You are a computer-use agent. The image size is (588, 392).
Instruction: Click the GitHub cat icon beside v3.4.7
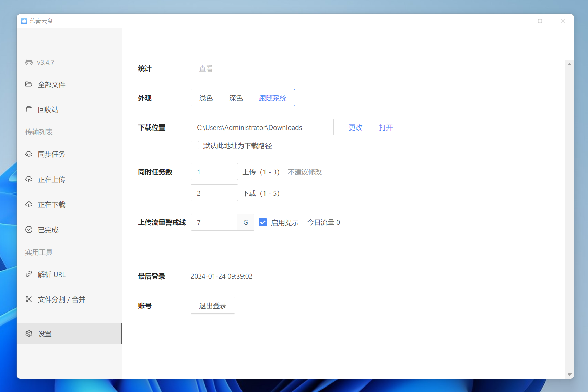click(x=29, y=62)
